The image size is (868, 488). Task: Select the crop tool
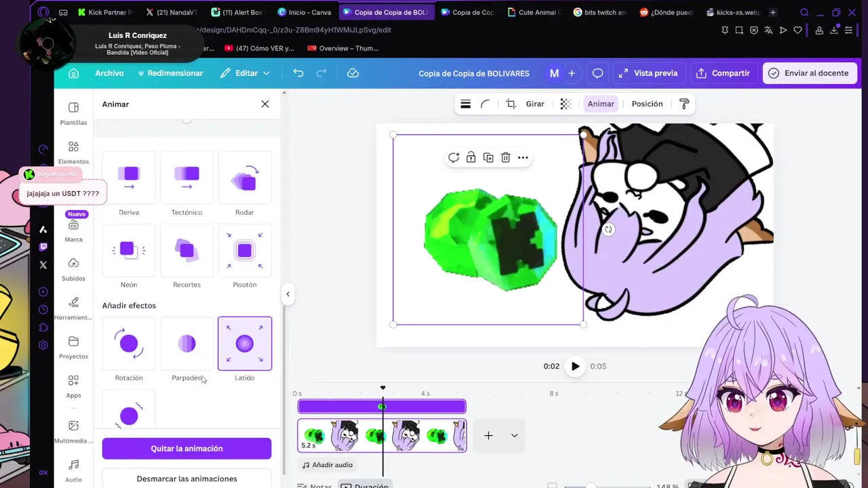click(511, 104)
